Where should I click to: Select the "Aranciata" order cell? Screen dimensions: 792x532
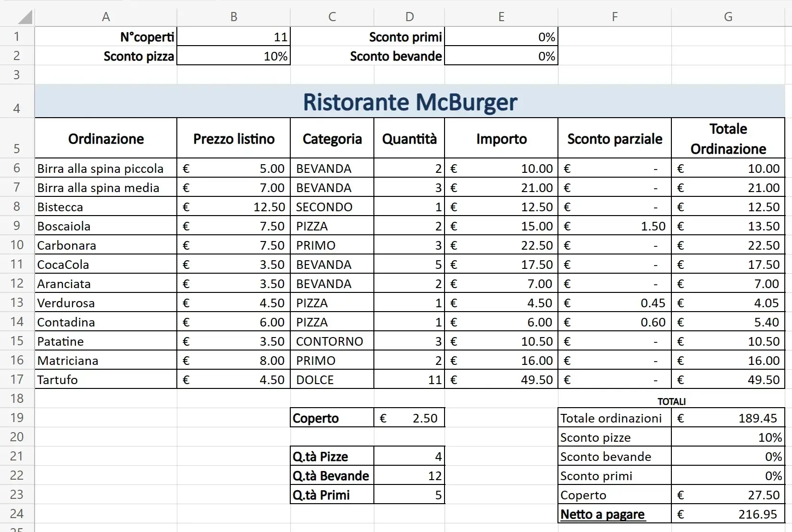coord(106,283)
